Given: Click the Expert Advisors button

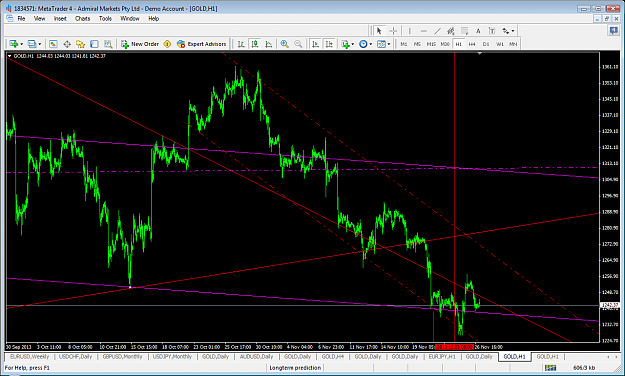Looking at the screenshot, I should 202,44.
